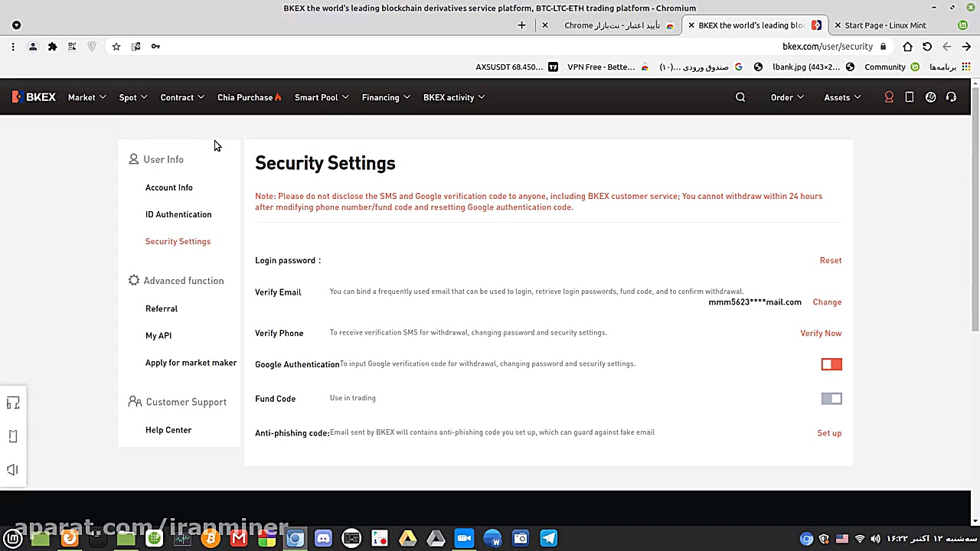Bookmark this page with the star icon
Viewport: 980px width, 551px height.
click(116, 47)
